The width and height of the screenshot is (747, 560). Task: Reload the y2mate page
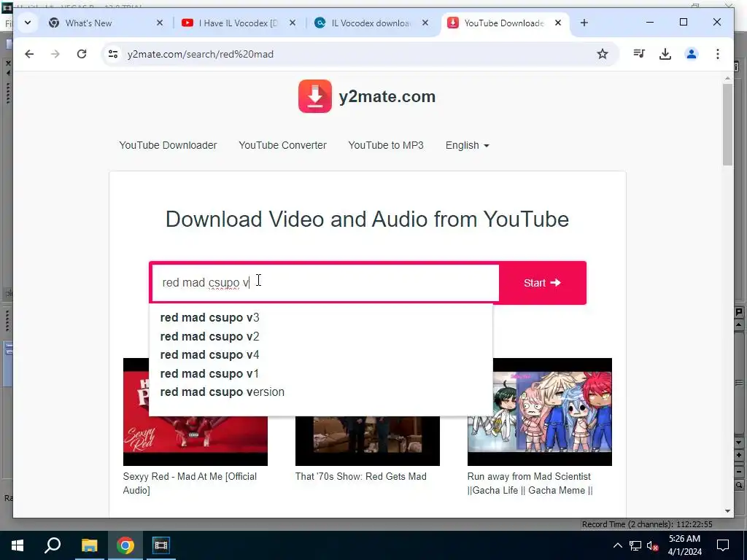[82, 54]
